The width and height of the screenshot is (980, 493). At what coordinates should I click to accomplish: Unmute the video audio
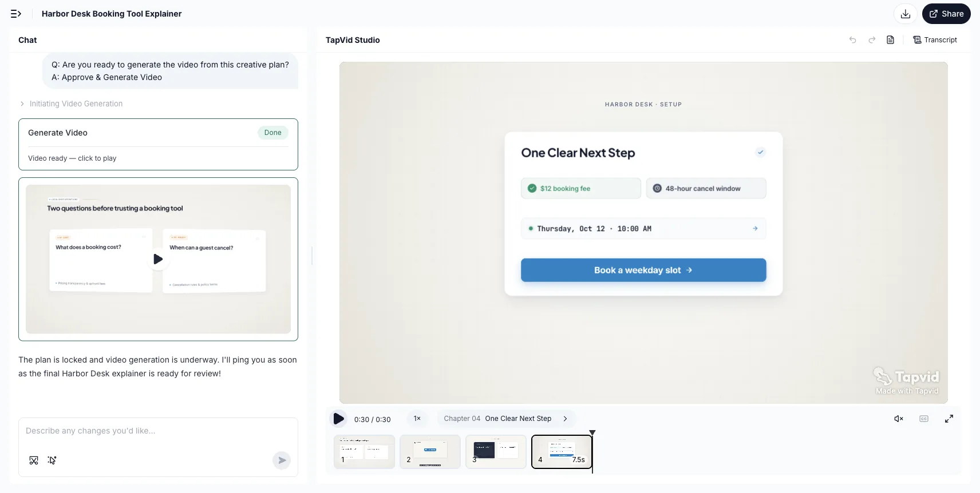[899, 419]
